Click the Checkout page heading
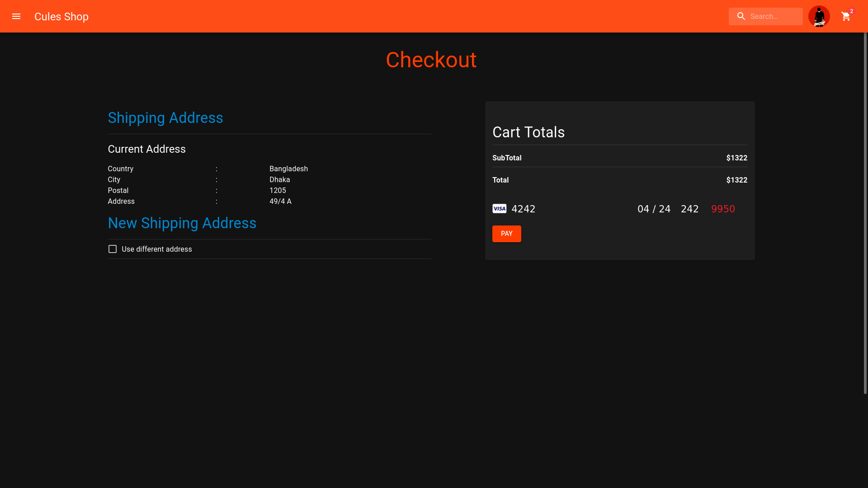Screen dimensions: 868x488 tap(431, 60)
